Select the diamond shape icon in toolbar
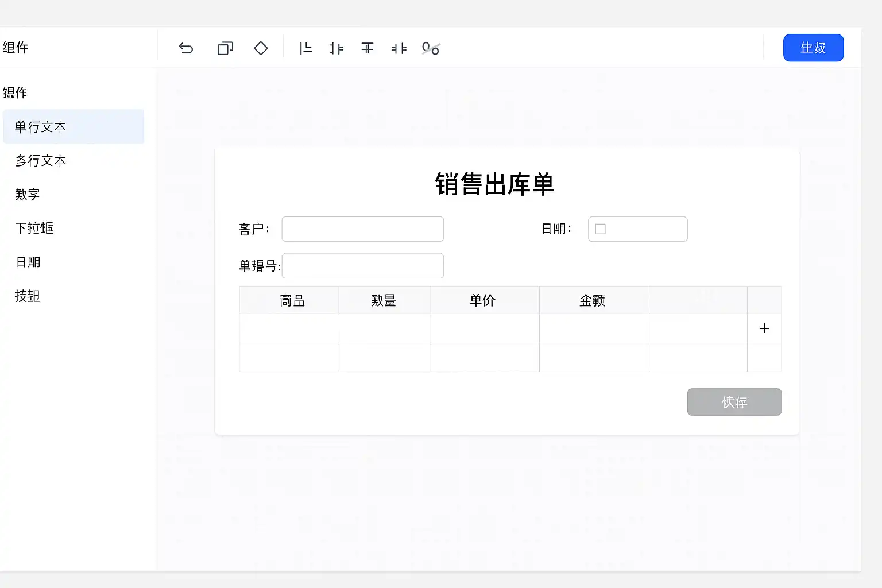The width and height of the screenshot is (882, 588). pos(261,48)
